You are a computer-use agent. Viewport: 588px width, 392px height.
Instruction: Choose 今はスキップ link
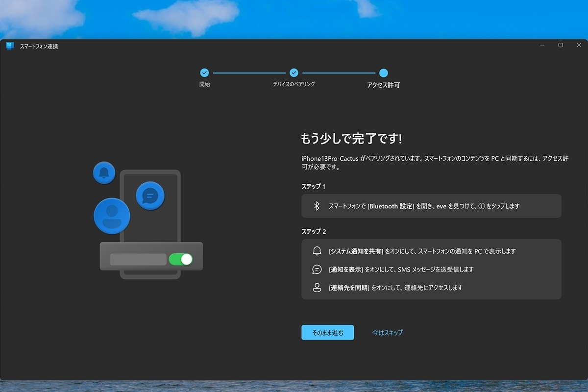point(387,332)
